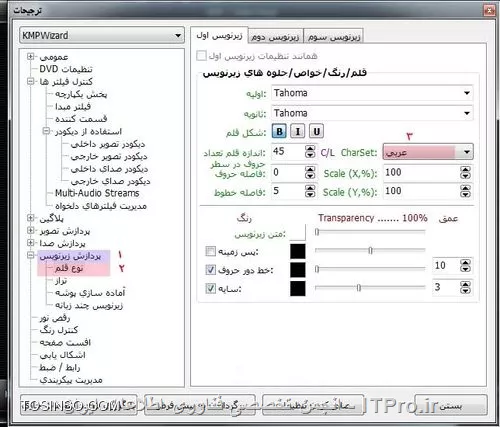Enable the پس زمینه background checkbox

210,251
